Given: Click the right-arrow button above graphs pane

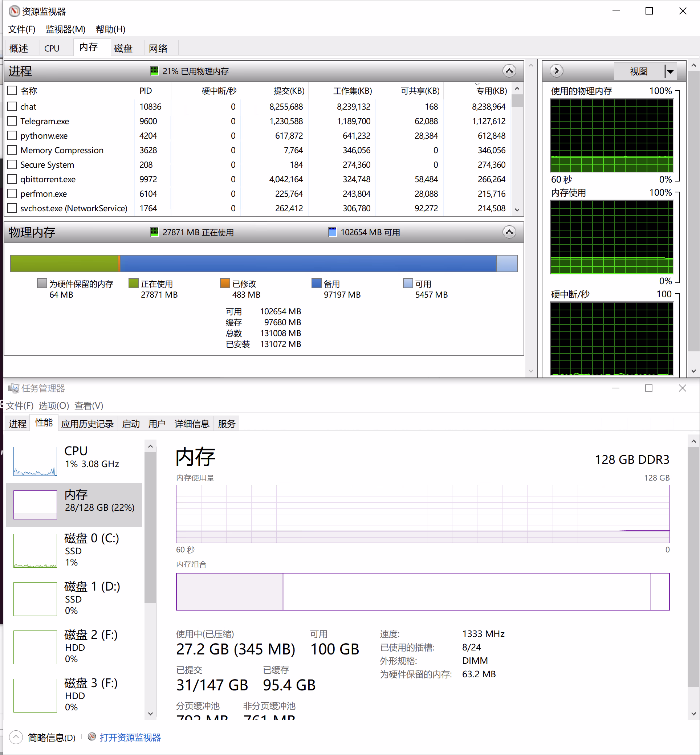Looking at the screenshot, I should click(x=557, y=71).
